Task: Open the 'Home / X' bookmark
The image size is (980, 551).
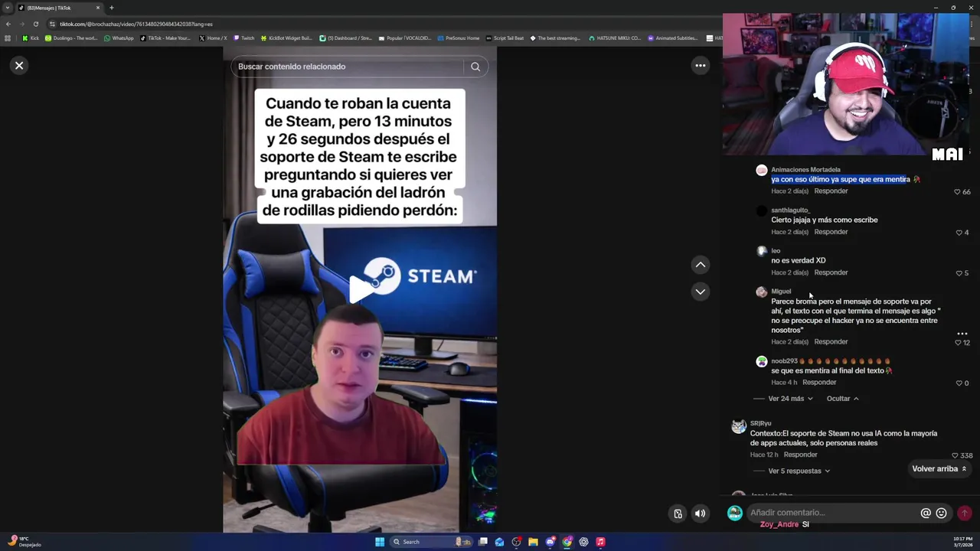Action: click(x=213, y=38)
